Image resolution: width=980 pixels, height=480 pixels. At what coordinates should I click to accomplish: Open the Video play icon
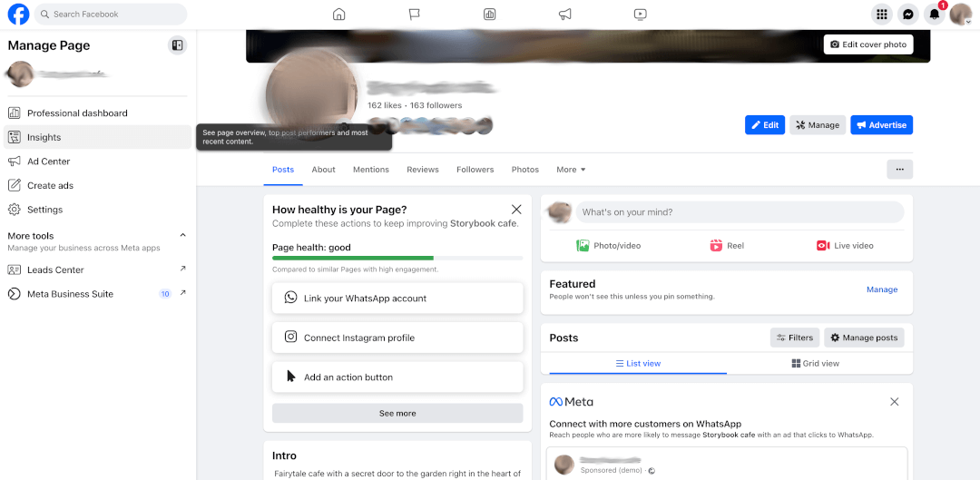(640, 14)
